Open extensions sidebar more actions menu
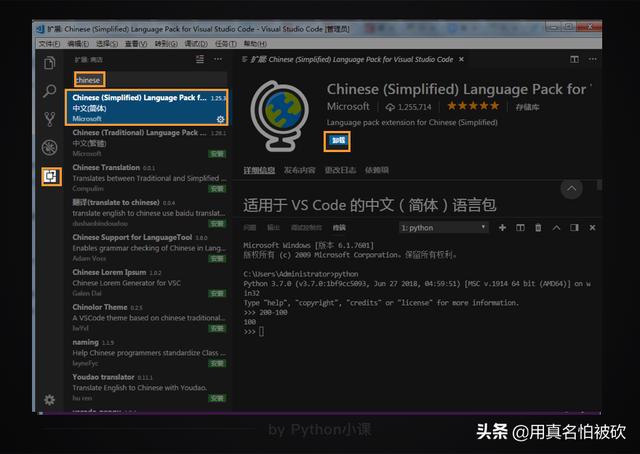Viewport: 640px width, 454px height. pyautogui.click(x=218, y=60)
